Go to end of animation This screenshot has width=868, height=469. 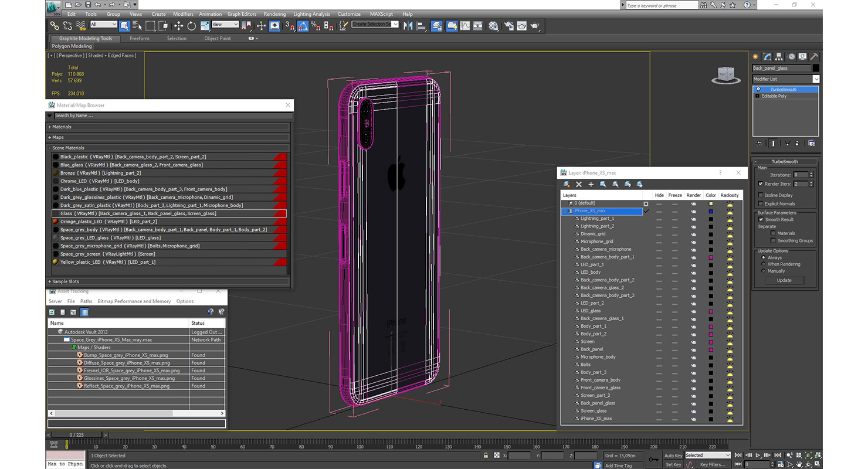(x=777, y=455)
